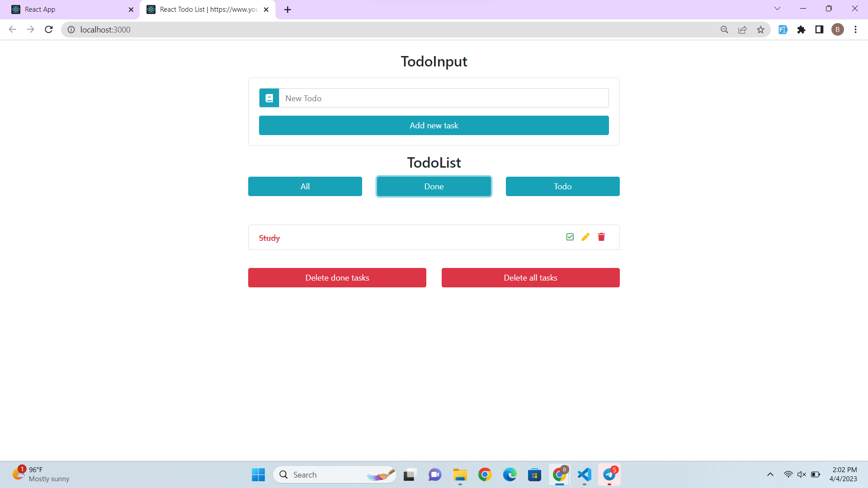Filter list with the Todo button
868x488 pixels.
click(562, 187)
